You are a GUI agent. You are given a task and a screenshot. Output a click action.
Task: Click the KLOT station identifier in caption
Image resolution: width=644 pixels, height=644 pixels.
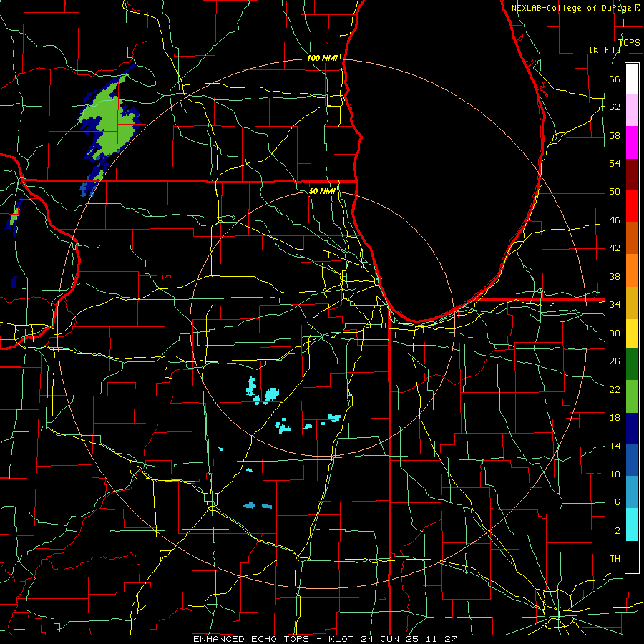tap(343, 639)
